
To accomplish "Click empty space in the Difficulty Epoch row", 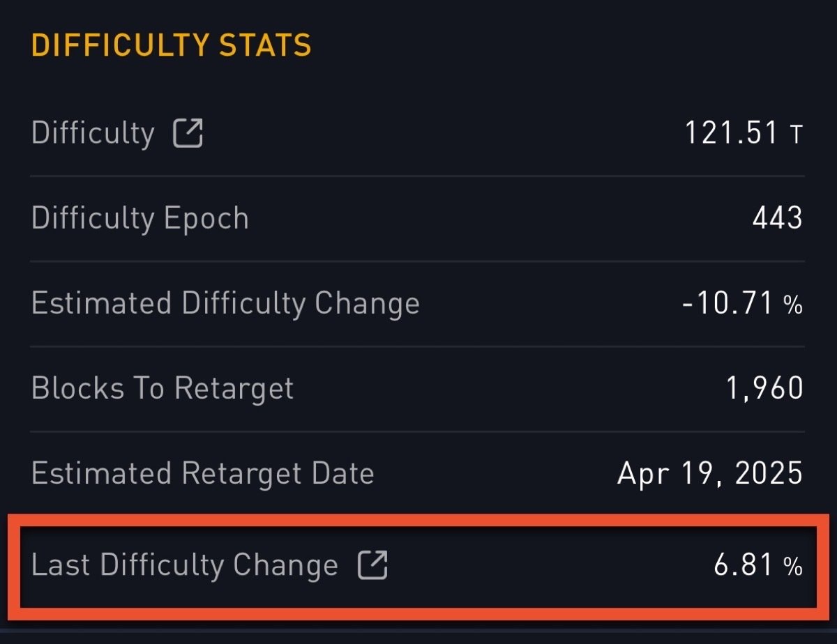I will [x=488, y=219].
